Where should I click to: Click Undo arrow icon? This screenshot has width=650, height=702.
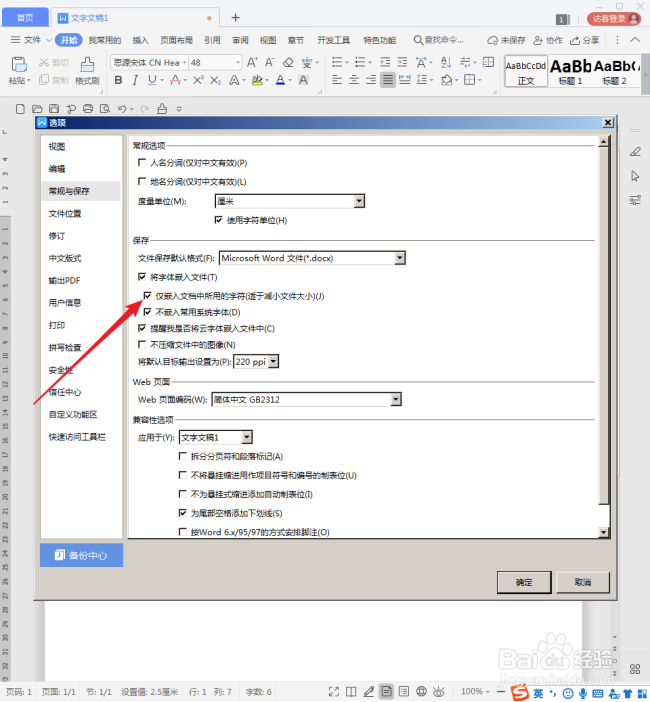tap(122, 109)
